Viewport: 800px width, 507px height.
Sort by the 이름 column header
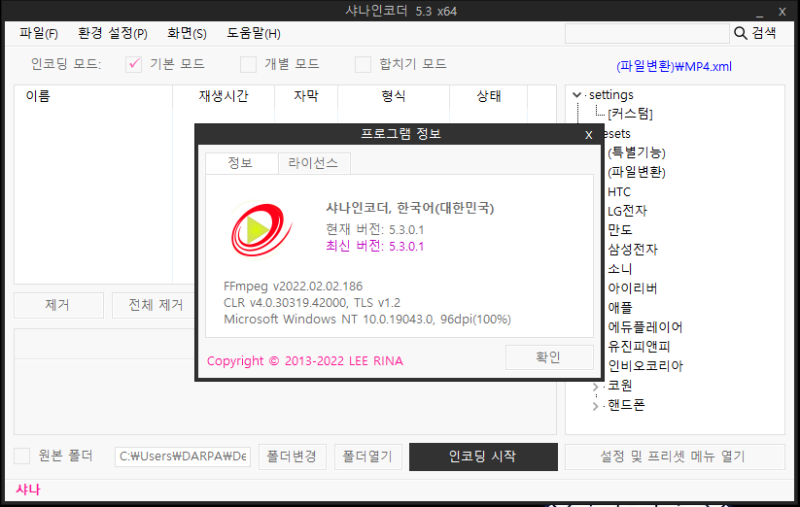93,96
